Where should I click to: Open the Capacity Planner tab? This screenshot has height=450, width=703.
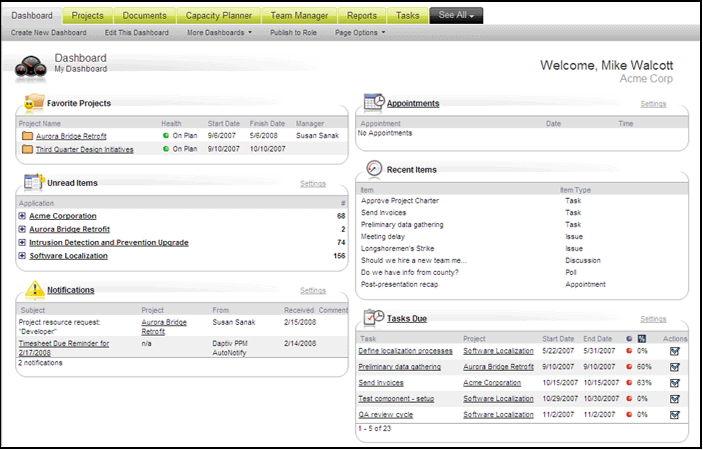[218, 16]
